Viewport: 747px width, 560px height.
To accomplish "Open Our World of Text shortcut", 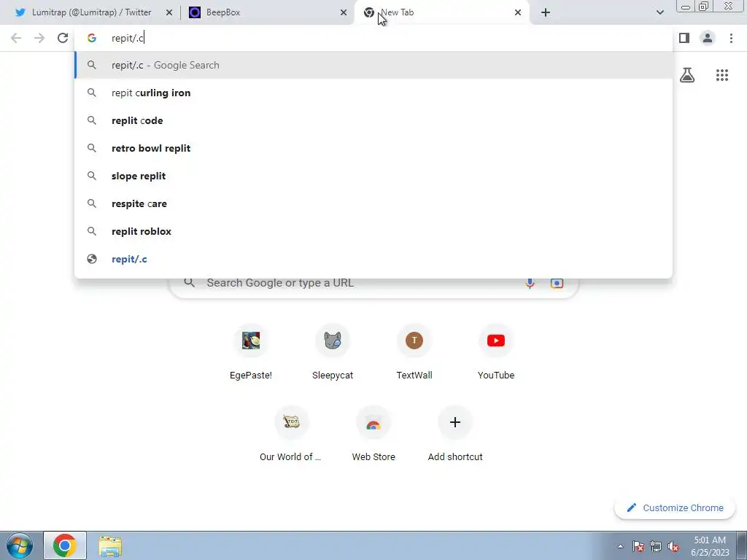I will tap(291, 435).
